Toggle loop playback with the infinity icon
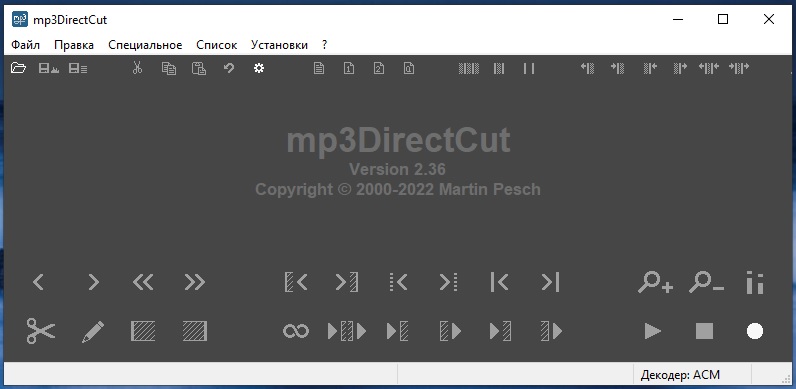The width and height of the screenshot is (796, 389). [x=296, y=332]
